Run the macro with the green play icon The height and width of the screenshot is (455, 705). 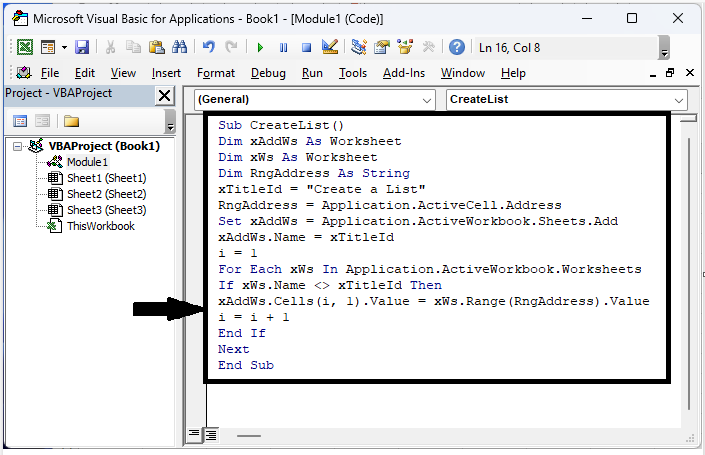coord(260,47)
